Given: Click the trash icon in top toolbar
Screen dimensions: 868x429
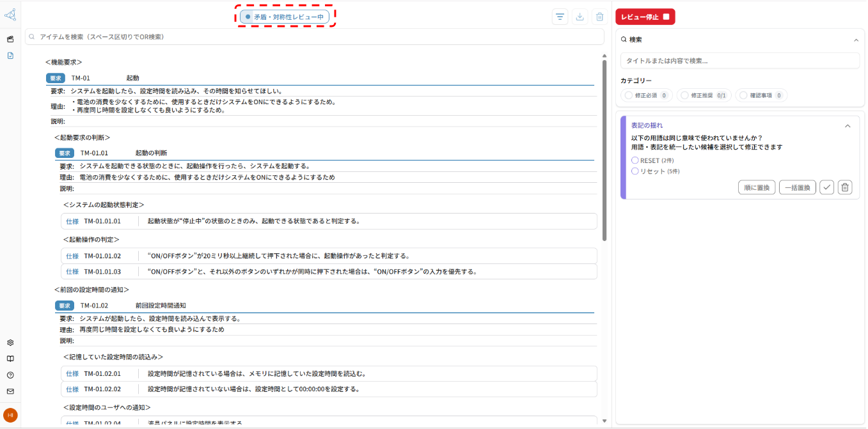Looking at the screenshot, I should coord(599,17).
